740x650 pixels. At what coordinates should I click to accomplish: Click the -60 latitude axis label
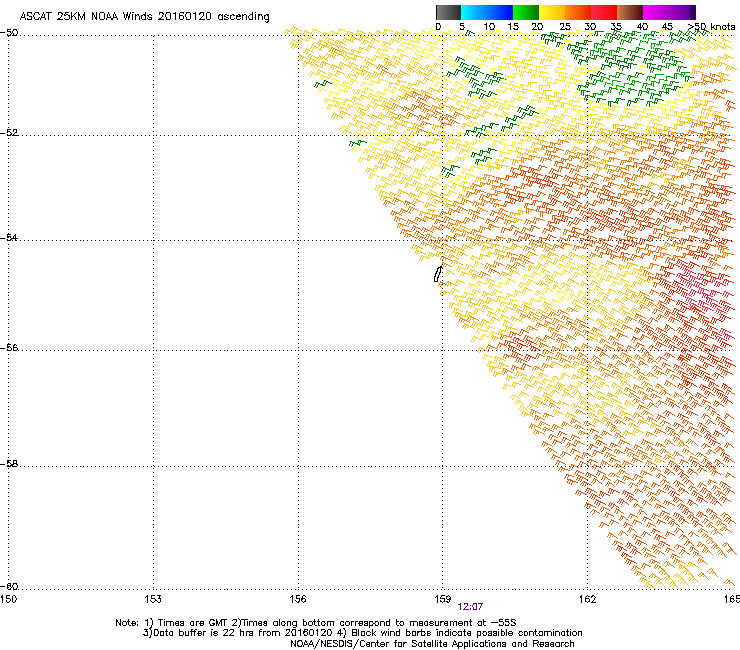click(x=9, y=586)
